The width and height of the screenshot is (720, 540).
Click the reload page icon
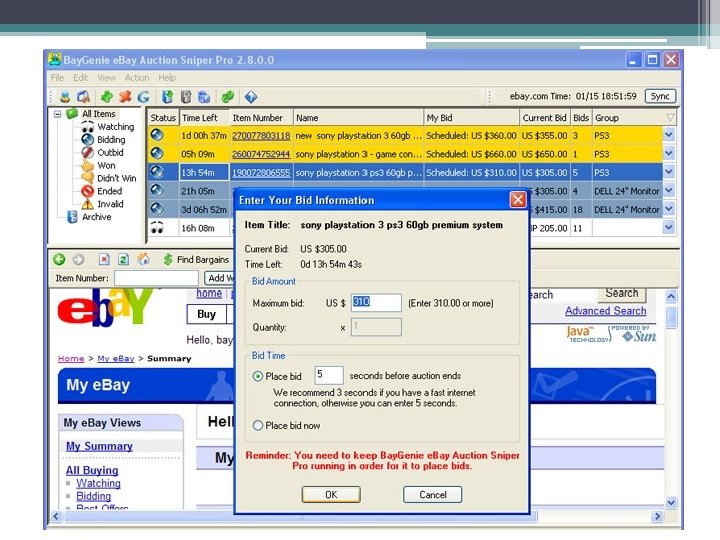click(123, 259)
